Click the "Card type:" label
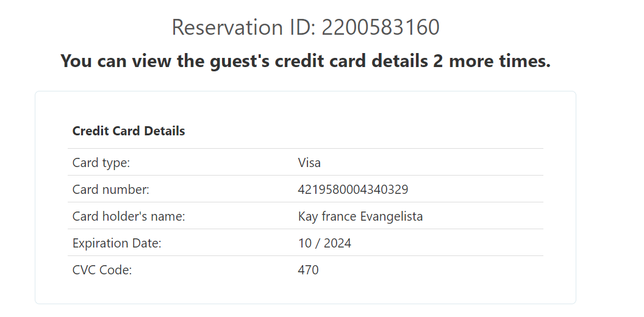 [101, 163]
